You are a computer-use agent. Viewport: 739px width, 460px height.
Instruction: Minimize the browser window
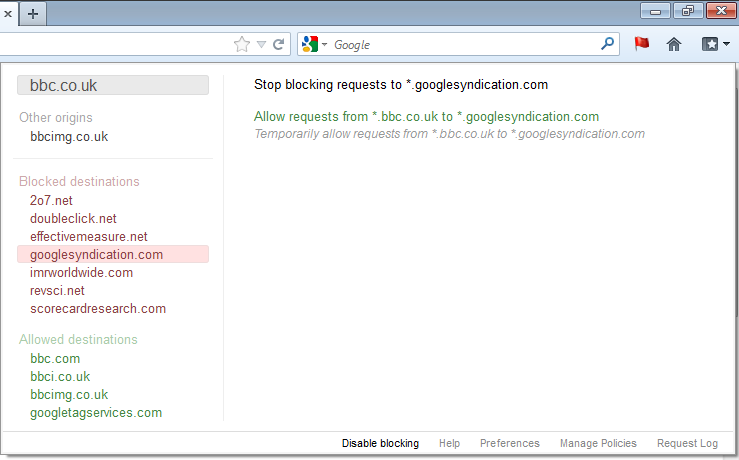pyautogui.click(x=655, y=10)
